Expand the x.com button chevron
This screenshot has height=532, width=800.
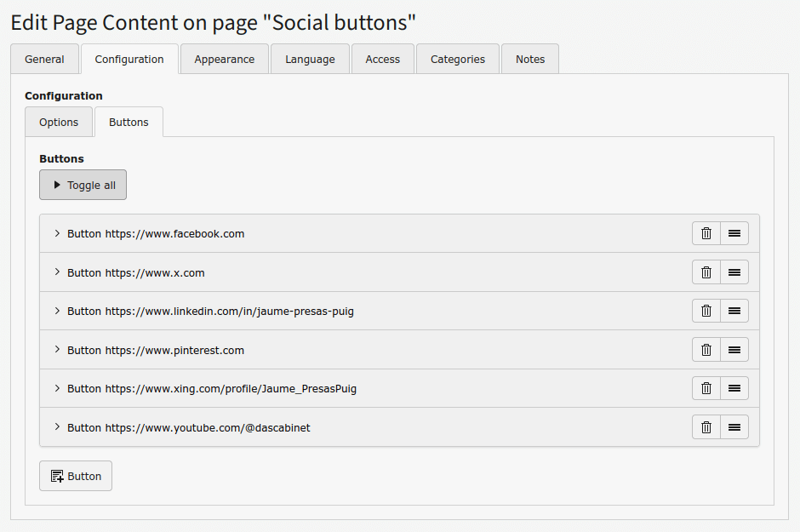[57, 272]
